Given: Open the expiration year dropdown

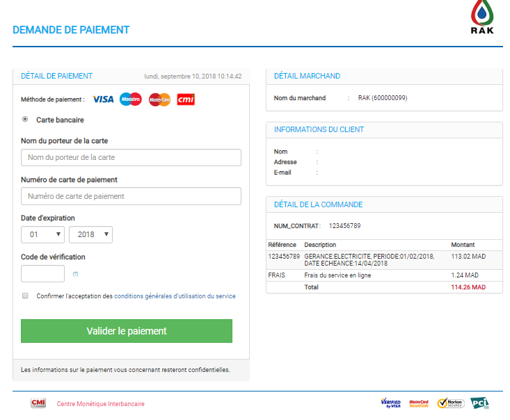Looking at the screenshot, I should pos(90,234).
